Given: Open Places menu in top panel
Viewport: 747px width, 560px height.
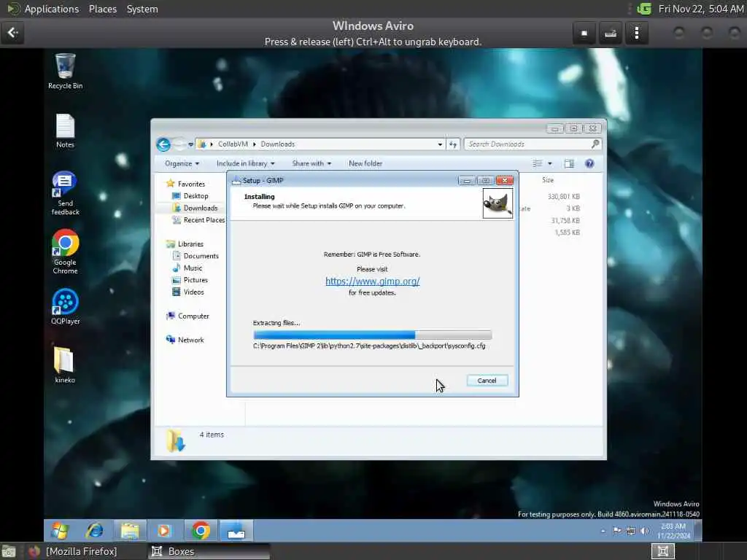Looking at the screenshot, I should tap(102, 9).
